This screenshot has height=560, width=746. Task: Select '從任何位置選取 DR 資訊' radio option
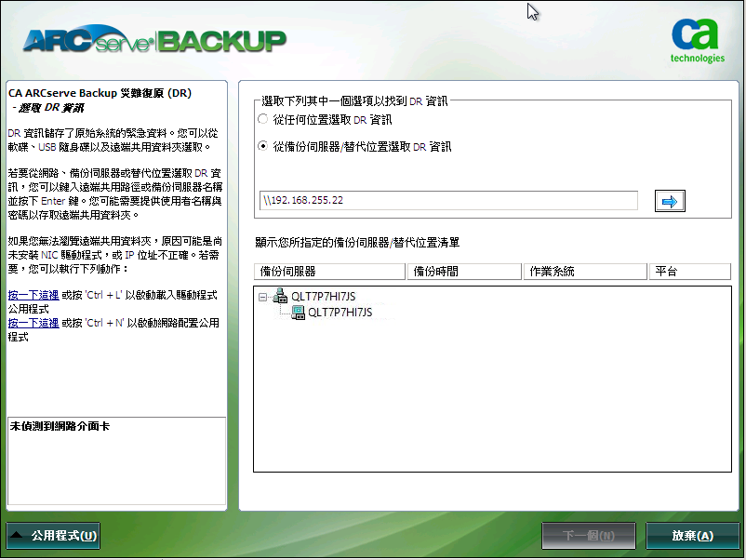tap(262, 119)
